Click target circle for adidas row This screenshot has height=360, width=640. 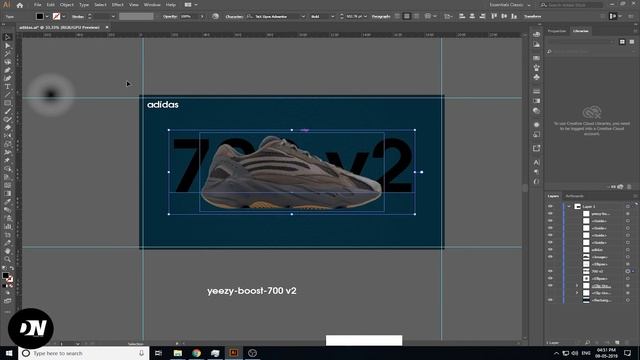click(x=628, y=249)
